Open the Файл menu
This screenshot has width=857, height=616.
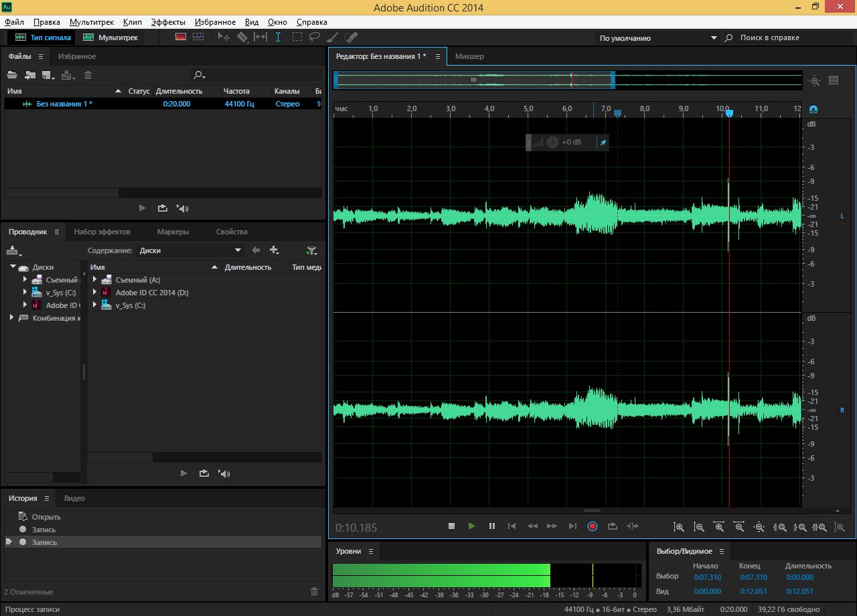[14, 22]
